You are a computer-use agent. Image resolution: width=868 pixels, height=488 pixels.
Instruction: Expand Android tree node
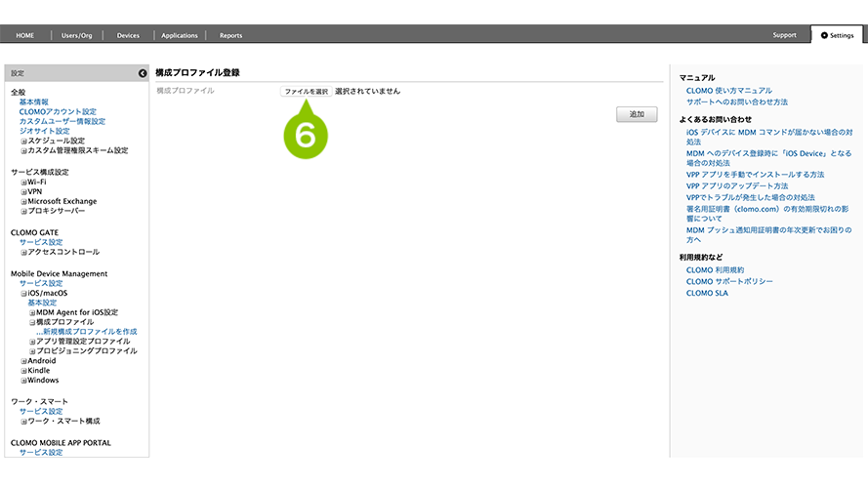point(23,361)
